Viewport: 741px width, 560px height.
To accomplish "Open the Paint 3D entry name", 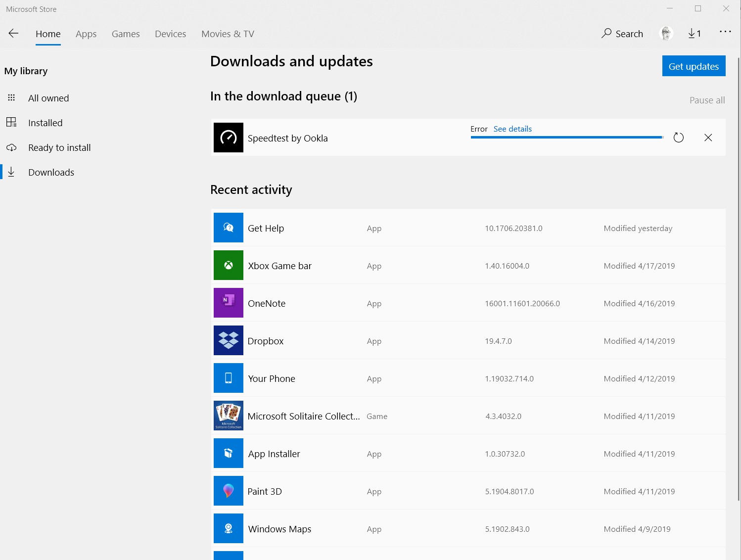I will tap(265, 491).
